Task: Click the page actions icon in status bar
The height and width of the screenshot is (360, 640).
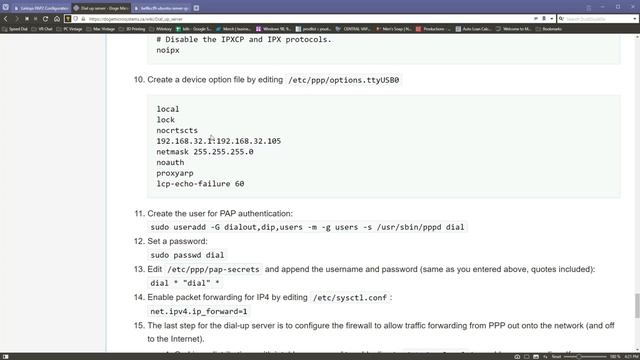Action: [x=545, y=357]
